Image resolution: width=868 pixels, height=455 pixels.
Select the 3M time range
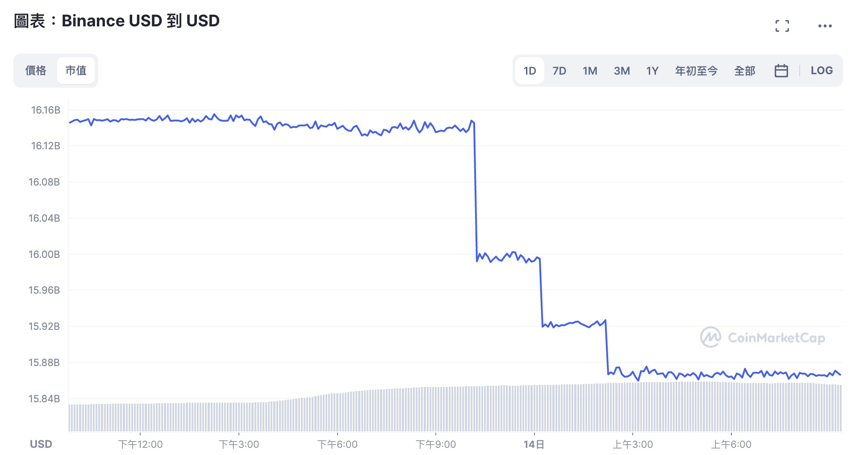(622, 71)
